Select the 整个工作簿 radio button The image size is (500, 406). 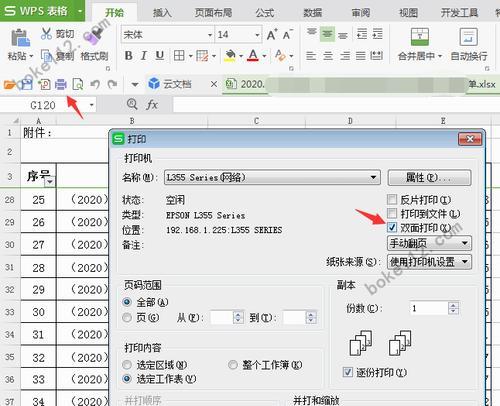(233, 365)
